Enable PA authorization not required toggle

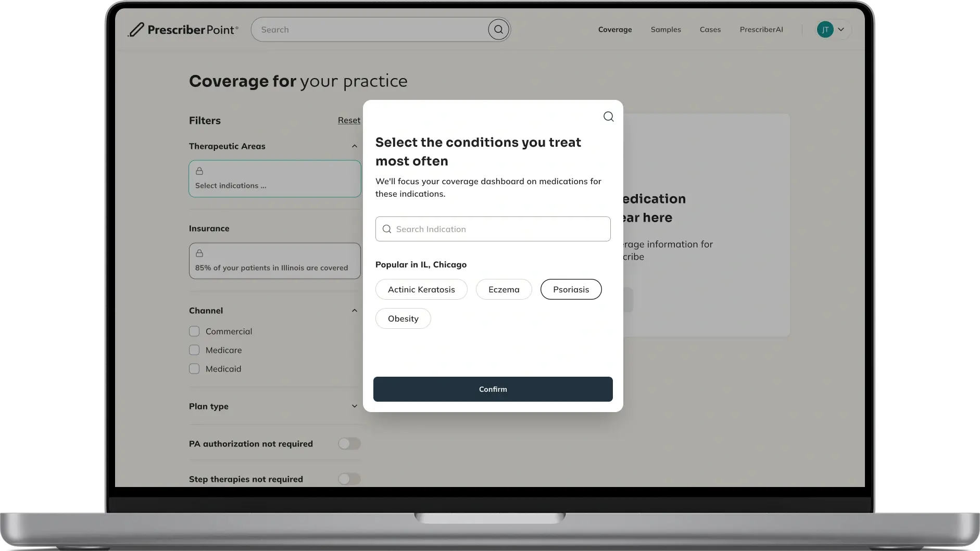349,444
